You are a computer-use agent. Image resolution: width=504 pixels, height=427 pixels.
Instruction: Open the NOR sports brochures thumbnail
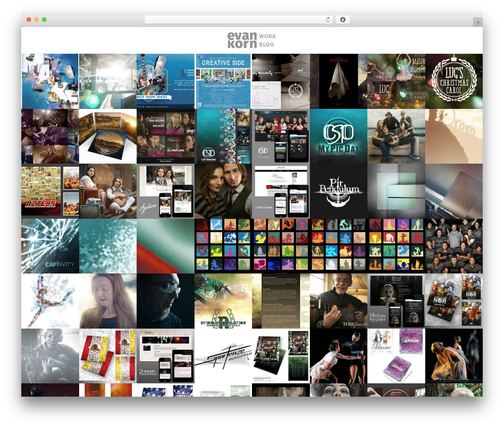pos(454,301)
